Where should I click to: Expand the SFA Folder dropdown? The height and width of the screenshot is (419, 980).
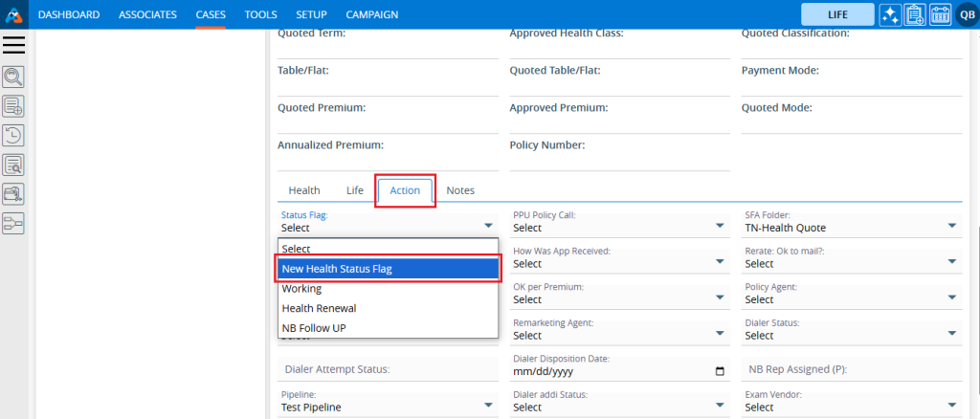coord(850,228)
